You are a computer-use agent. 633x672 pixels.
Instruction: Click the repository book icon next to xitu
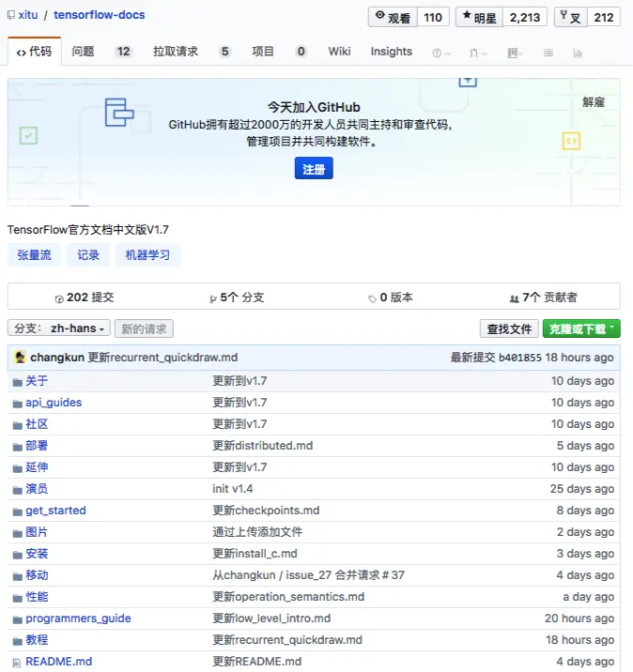click(11, 15)
